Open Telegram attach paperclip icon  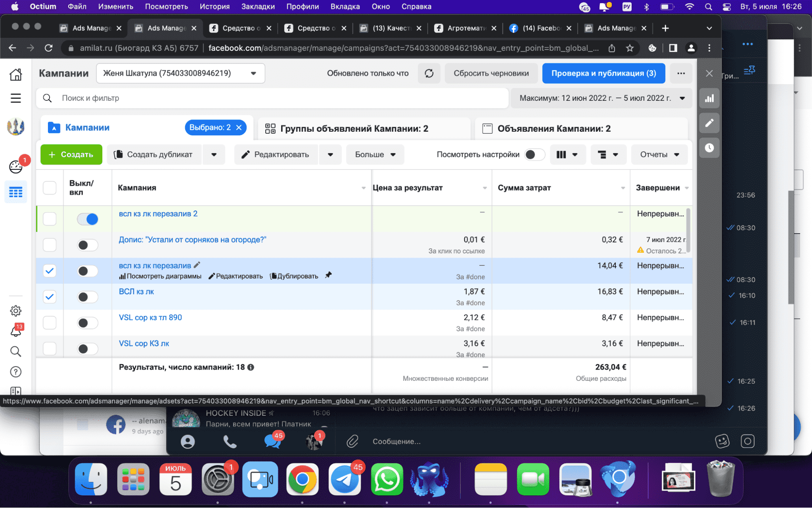pyautogui.click(x=353, y=441)
